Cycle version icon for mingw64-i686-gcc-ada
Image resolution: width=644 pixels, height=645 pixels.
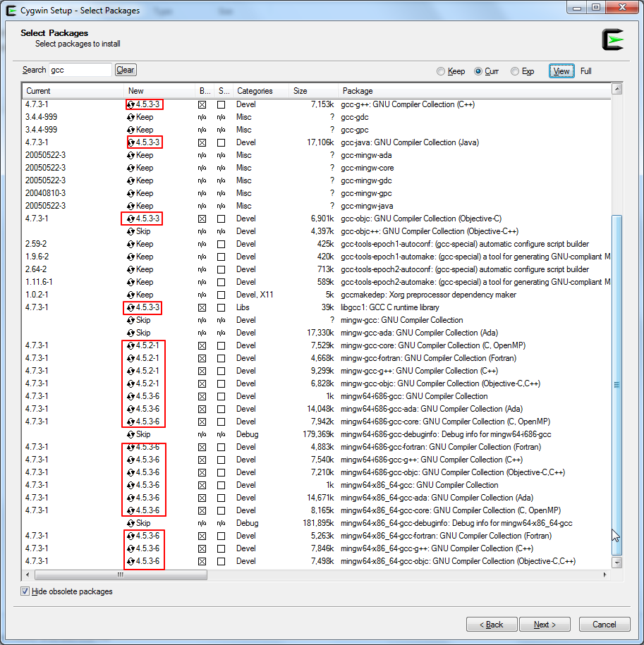[131, 410]
